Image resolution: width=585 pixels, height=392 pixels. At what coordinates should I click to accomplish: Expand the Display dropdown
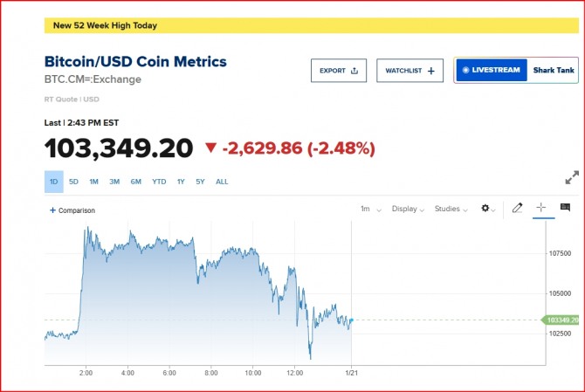coord(408,210)
